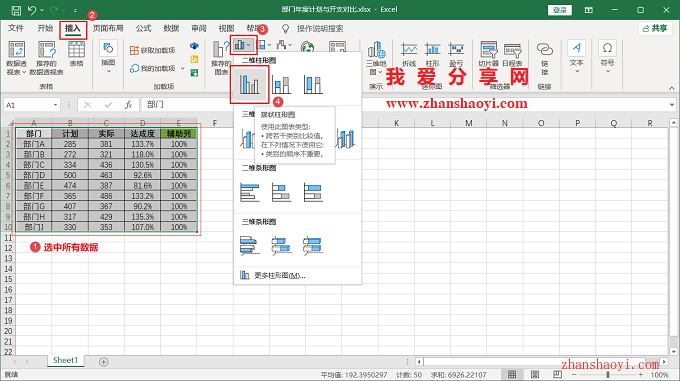Select the 2-D clustered bar chart
The width and height of the screenshot is (680, 381).
pyautogui.click(x=249, y=192)
